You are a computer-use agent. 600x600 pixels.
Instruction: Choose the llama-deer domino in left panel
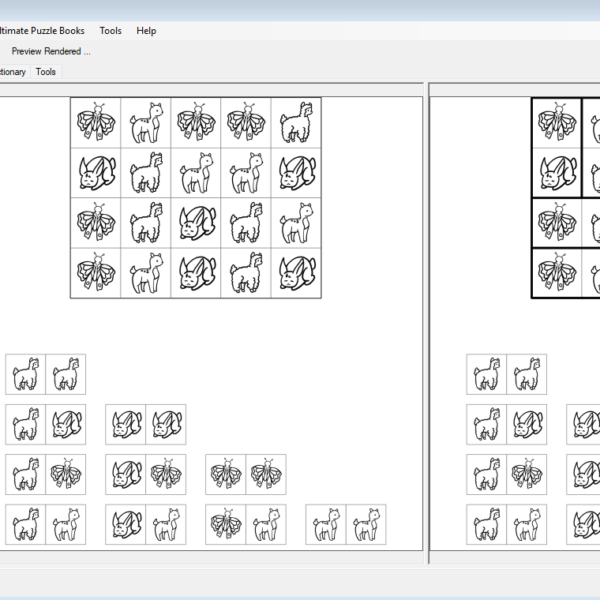tap(45, 525)
